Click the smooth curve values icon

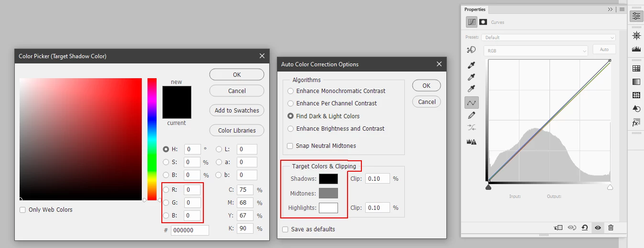coord(472,127)
